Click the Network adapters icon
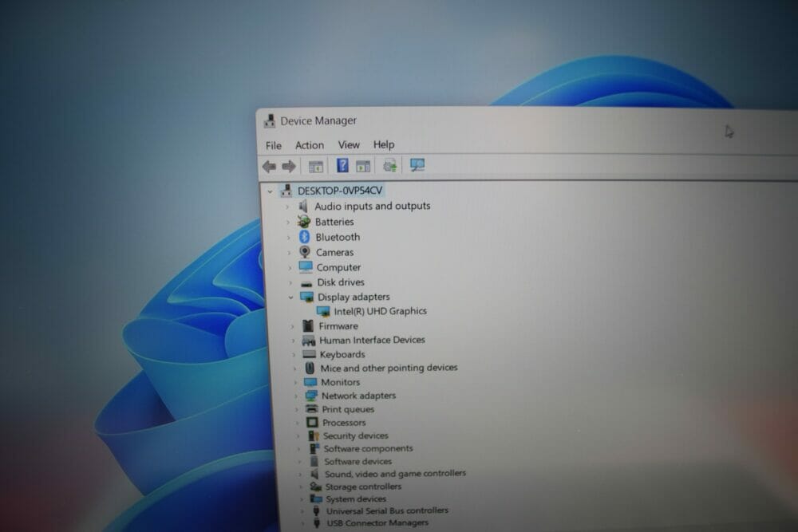Image resolution: width=798 pixels, height=532 pixels. click(311, 396)
